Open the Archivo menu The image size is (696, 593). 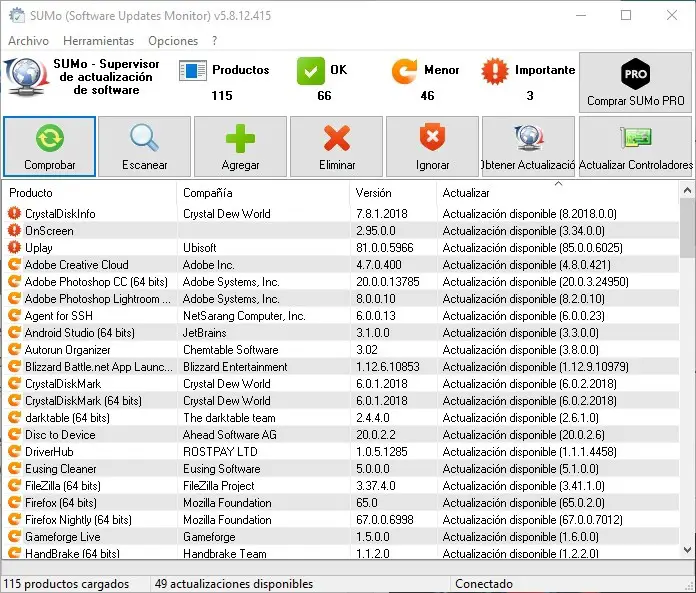[x=28, y=41]
